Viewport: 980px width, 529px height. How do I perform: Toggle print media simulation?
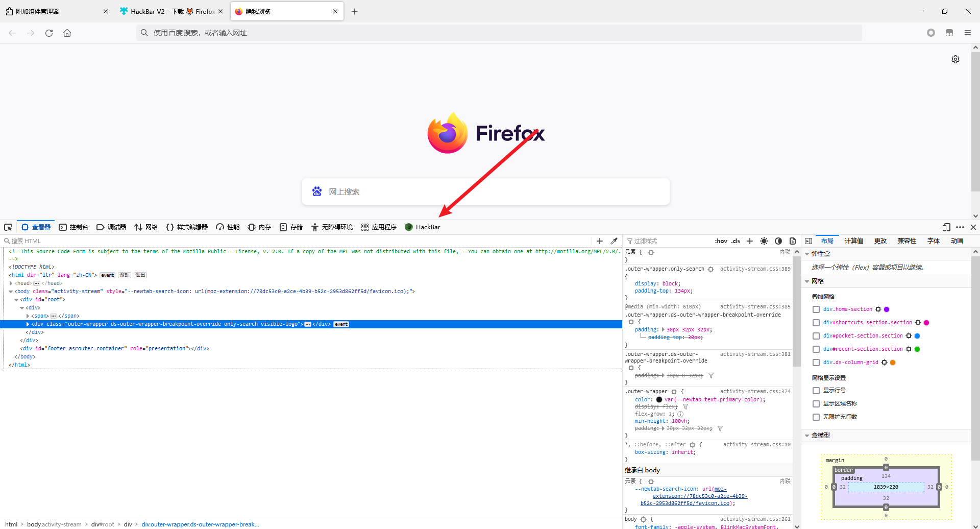[x=793, y=241]
